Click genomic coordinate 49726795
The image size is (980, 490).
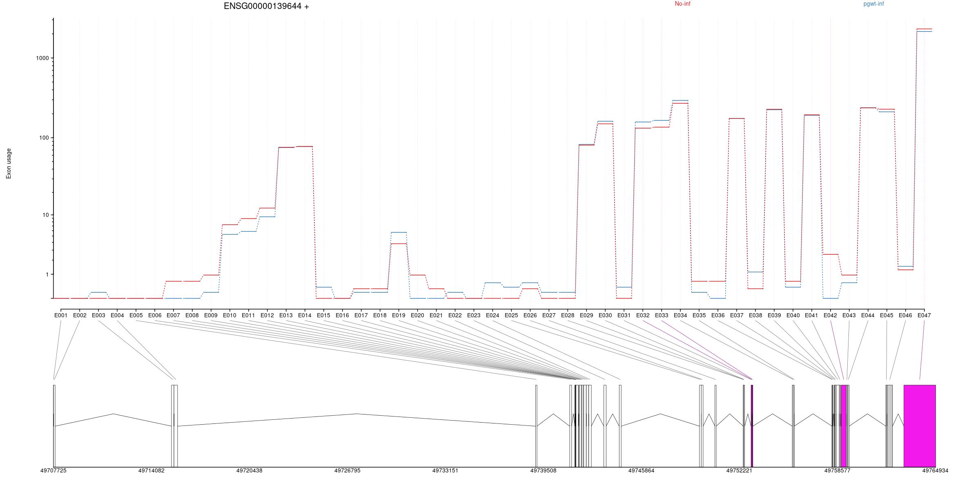347,470
